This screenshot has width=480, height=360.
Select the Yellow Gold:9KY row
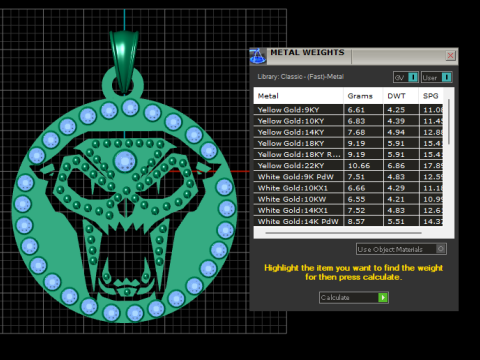[348, 110]
